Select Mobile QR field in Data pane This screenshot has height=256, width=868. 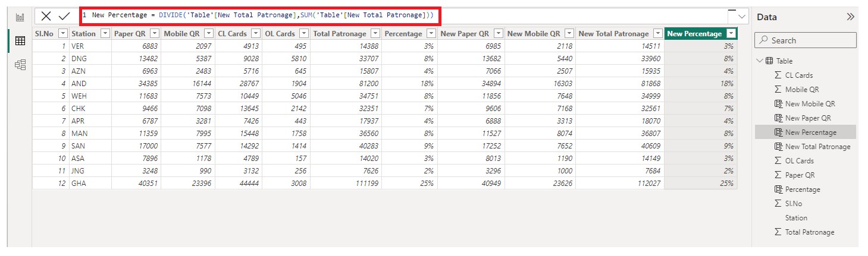click(802, 90)
